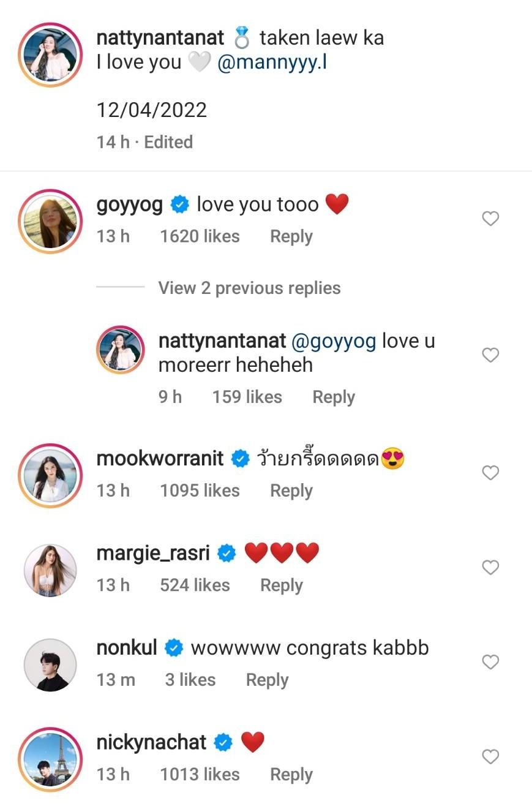Image resolution: width=532 pixels, height=809 pixels.
Task: View nickynachat's profile avatar story
Action: tap(50, 759)
